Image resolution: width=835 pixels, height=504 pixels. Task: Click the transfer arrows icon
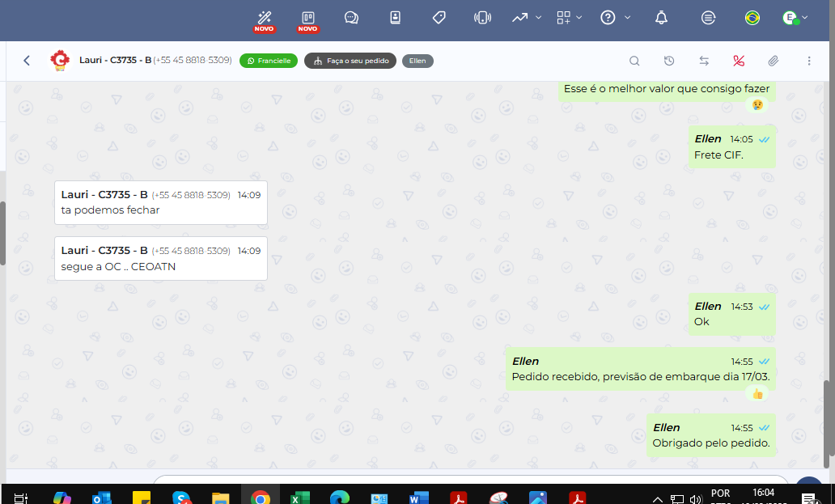pyautogui.click(x=704, y=61)
